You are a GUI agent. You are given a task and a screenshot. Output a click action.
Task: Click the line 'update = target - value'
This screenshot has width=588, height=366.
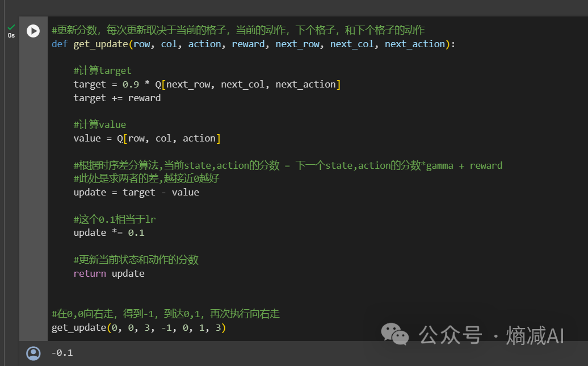(x=136, y=193)
